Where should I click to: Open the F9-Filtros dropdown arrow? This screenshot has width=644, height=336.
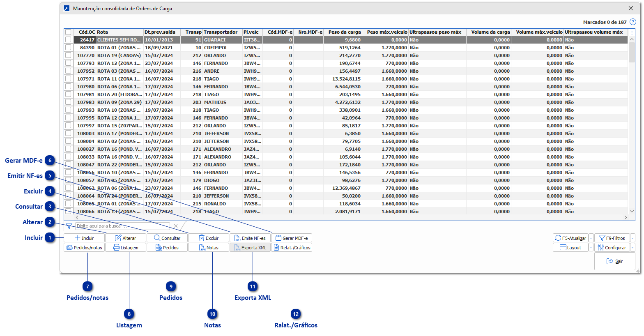click(x=632, y=238)
